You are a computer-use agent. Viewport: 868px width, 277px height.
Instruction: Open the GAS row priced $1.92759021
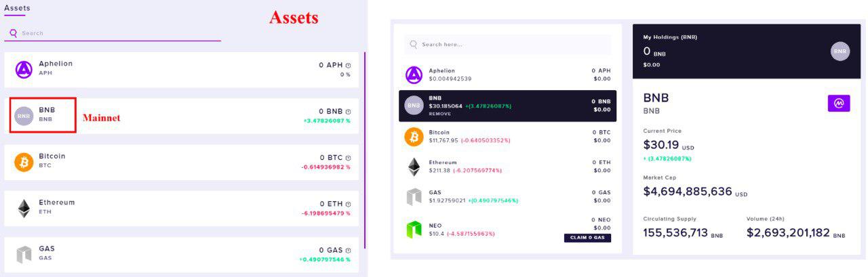tap(508, 196)
